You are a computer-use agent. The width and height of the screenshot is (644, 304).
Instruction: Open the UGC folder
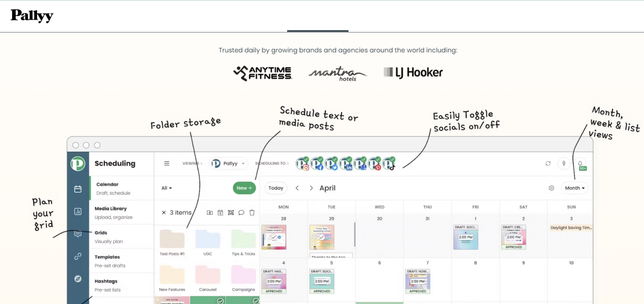tap(208, 243)
